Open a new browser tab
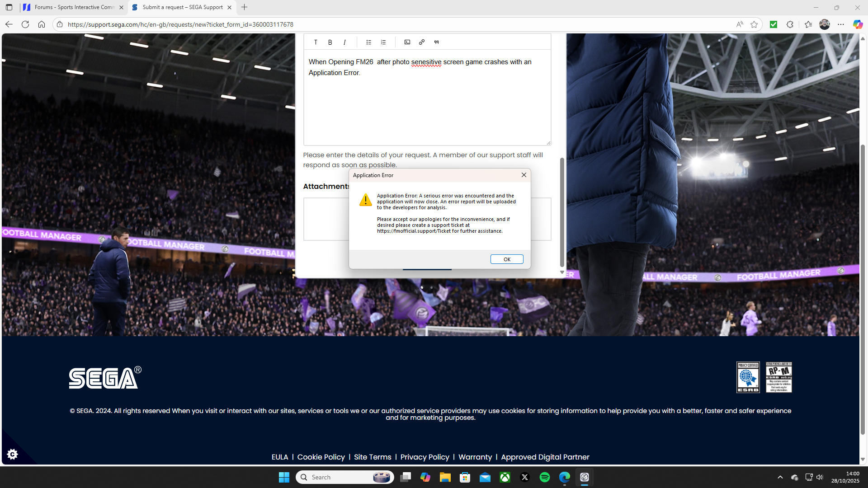The height and width of the screenshot is (488, 868). coord(245,7)
